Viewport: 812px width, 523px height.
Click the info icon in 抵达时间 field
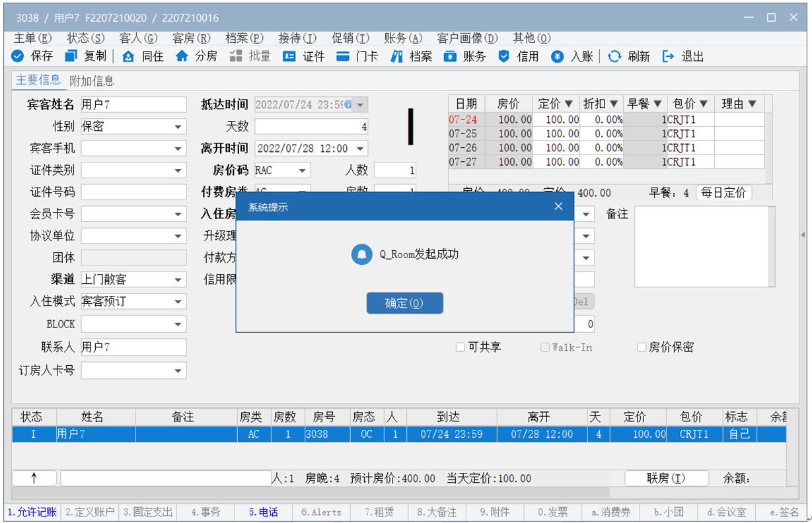click(x=348, y=104)
